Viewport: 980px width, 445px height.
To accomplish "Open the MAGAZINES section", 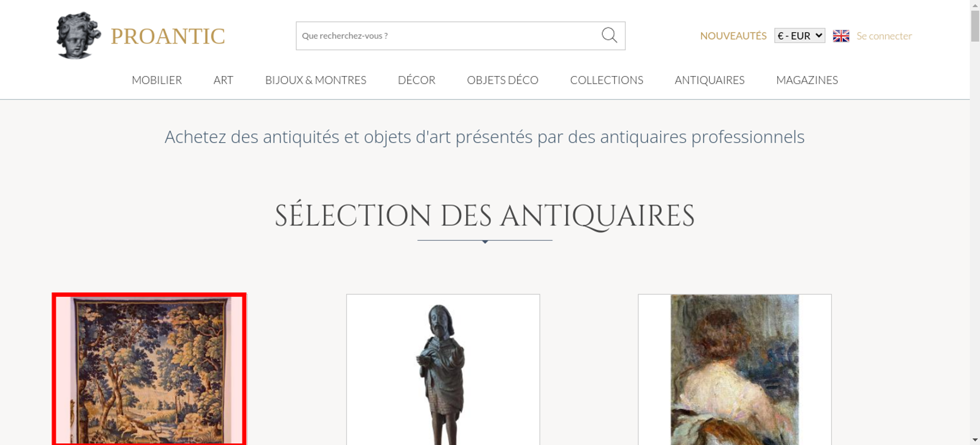I will pyautogui.click(x=807, y=80).
